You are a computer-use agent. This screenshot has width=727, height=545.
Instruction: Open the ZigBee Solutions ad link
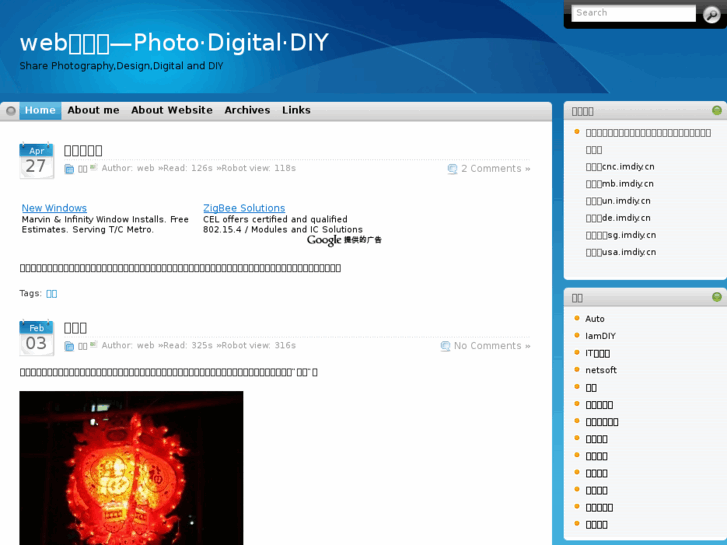point(244,208)
